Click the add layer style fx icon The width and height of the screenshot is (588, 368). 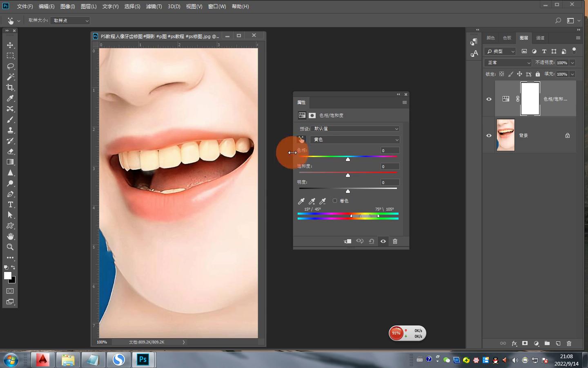514,343
